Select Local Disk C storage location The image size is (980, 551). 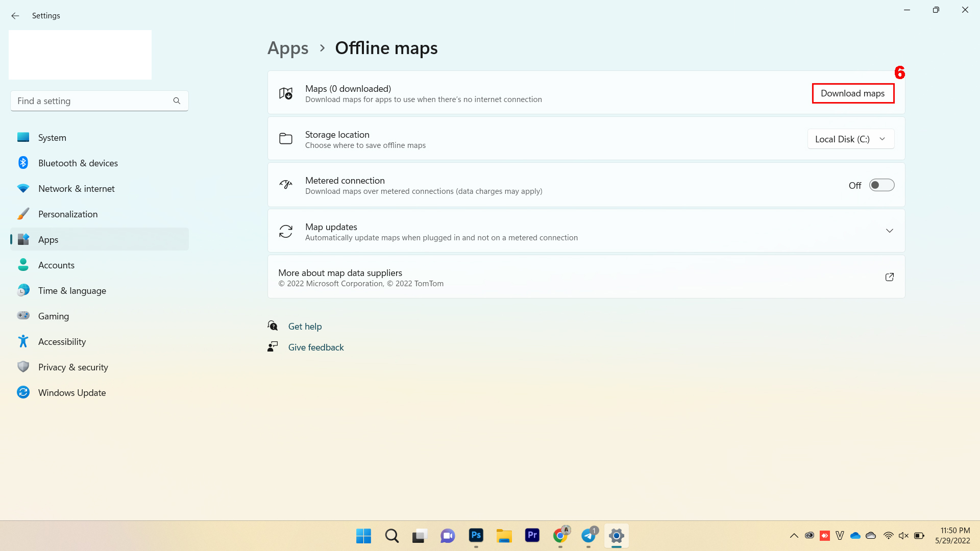850,139
